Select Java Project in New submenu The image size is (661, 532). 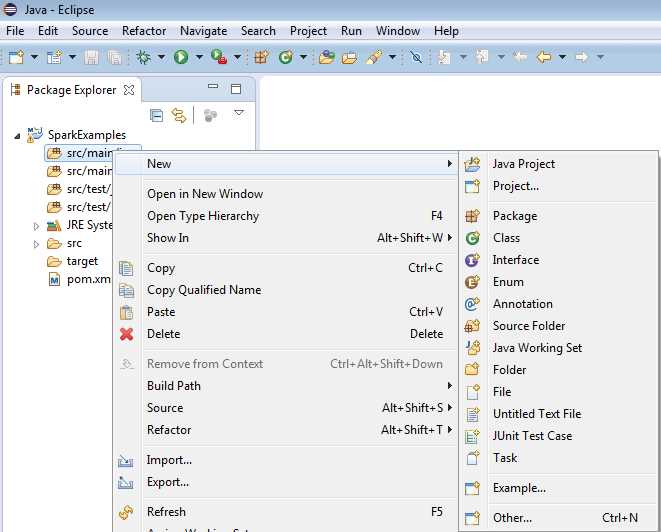[x=559, y=164]
